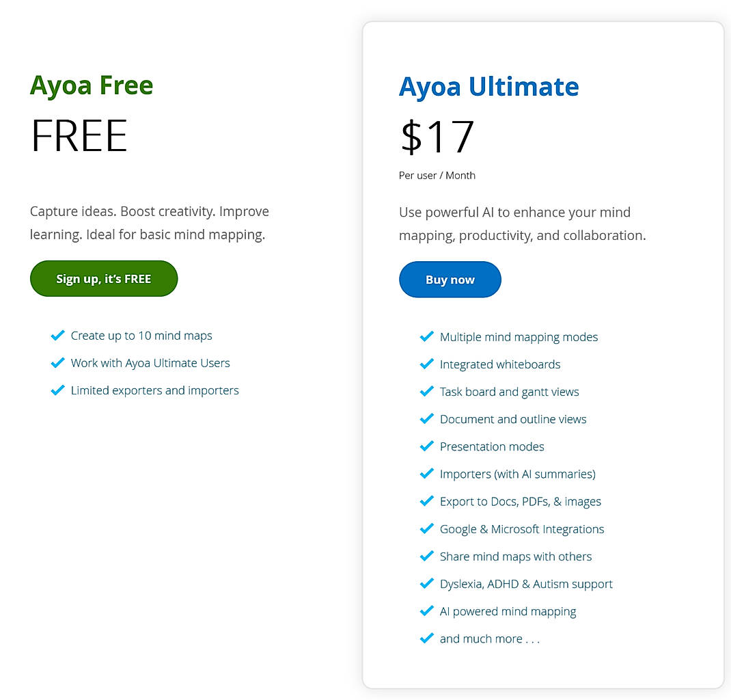Image resolution: width=731 pixels, height=700 pixels.
Task: Expand the 'and much more . . .' item
Action: click(490, 638)
